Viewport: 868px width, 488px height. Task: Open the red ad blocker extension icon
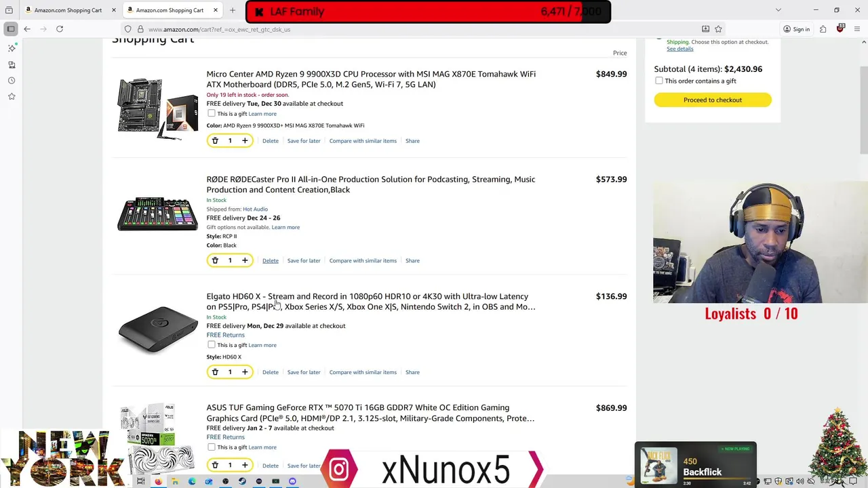pyautogui.click(x=840, y=28)
